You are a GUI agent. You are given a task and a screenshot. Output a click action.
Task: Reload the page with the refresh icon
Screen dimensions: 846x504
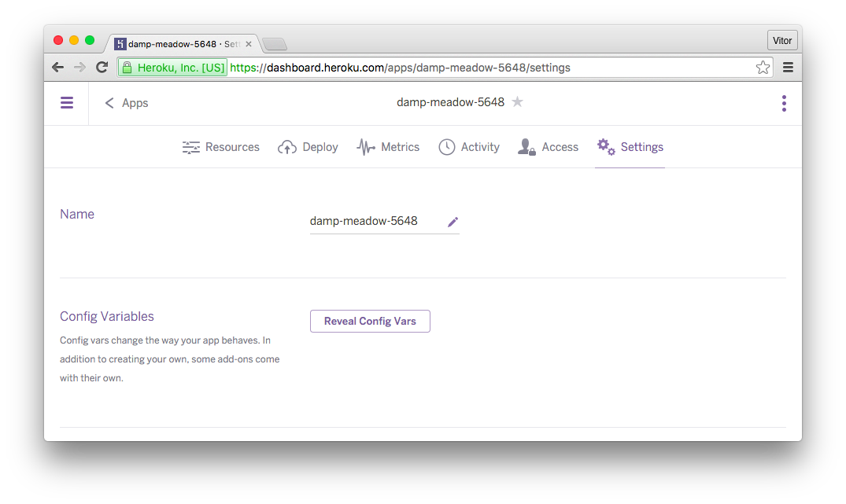click(102, 68)
